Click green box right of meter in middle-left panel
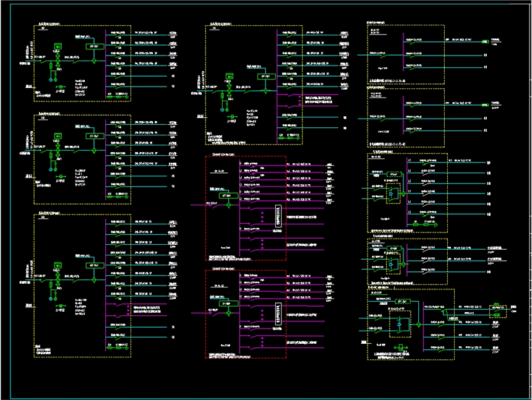This screenshot has height=400, width=532. (95, 136)
